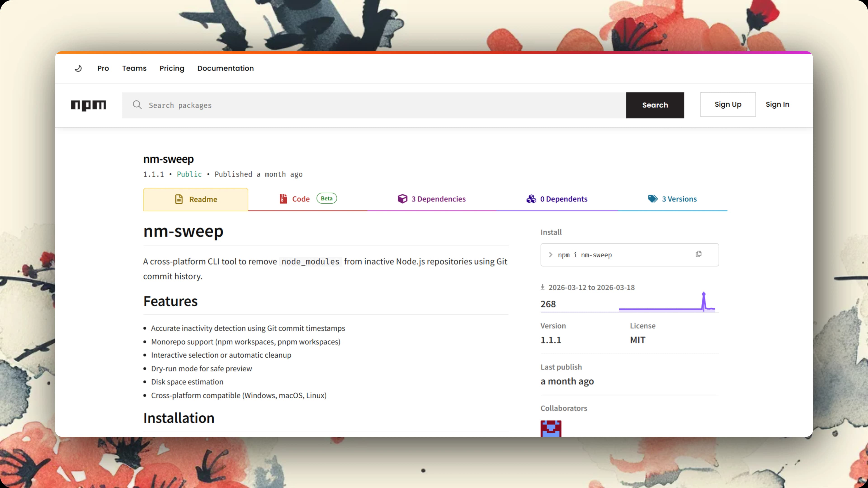Focus the Search packages field
This screenshot has height=488, width=868.
pyautogui.click(x=374, y=105)
